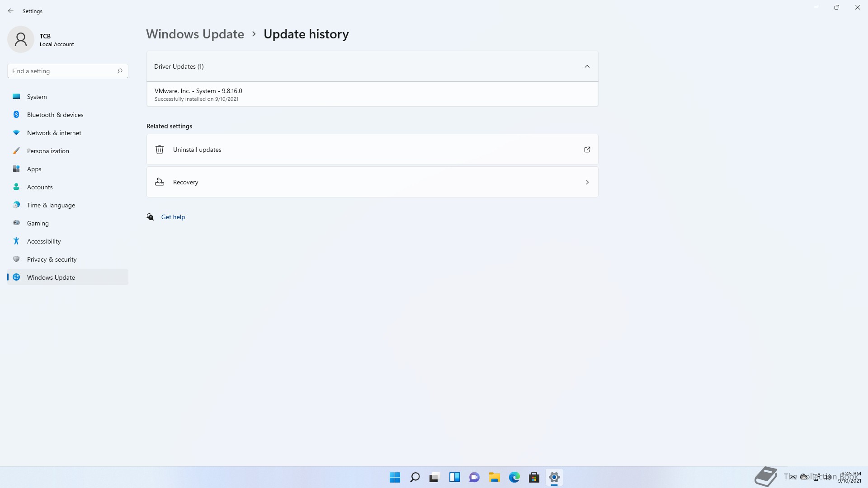Open Widgets from the taskbar
Screen dimensions: 868x488
(454, 478)
